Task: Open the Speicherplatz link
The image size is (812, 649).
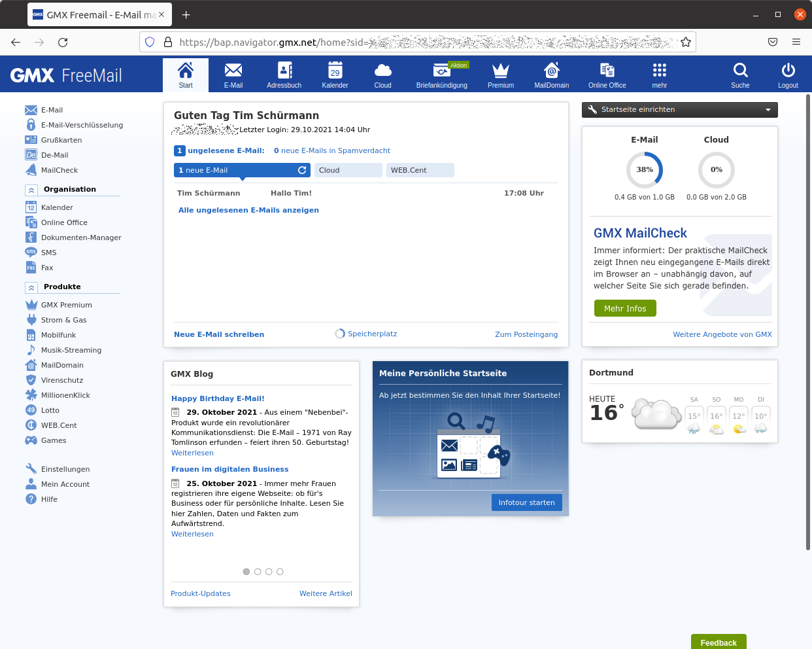Action: [x=366, y=334]
